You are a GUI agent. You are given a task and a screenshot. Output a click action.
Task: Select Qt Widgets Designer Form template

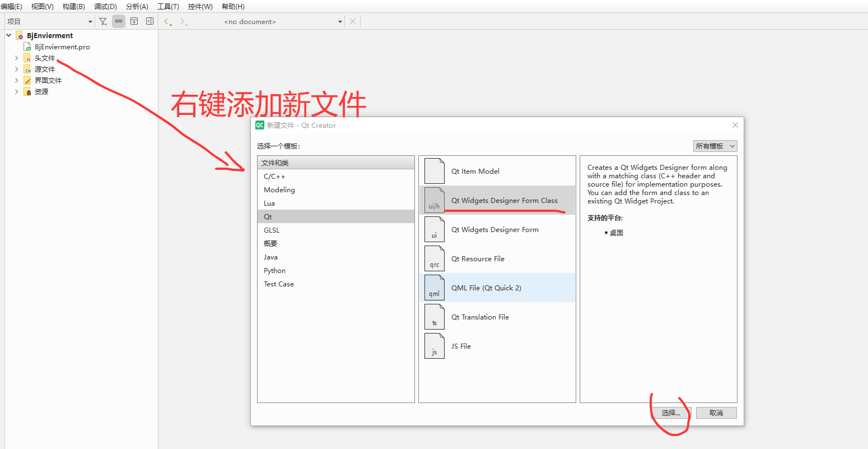497,229
